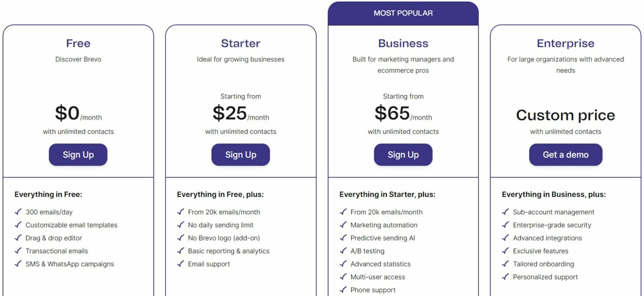
Task: Click the checkmark next to "Marketing automation"
Action: tap(343, 225)
